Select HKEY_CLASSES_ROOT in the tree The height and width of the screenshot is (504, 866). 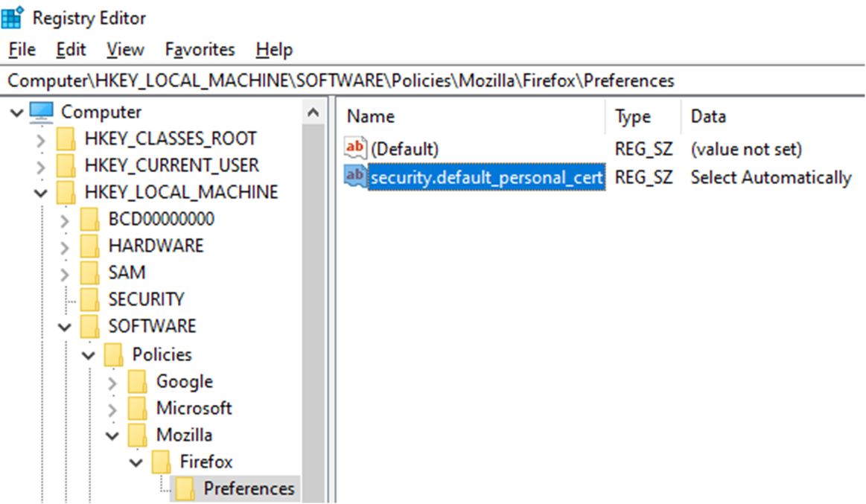point(171,138)
